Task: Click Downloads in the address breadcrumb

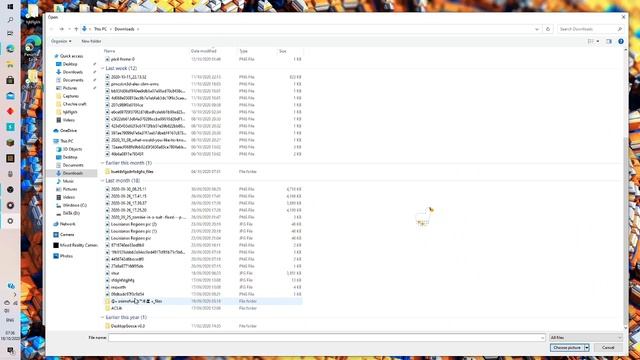Action: pos(124,29)
